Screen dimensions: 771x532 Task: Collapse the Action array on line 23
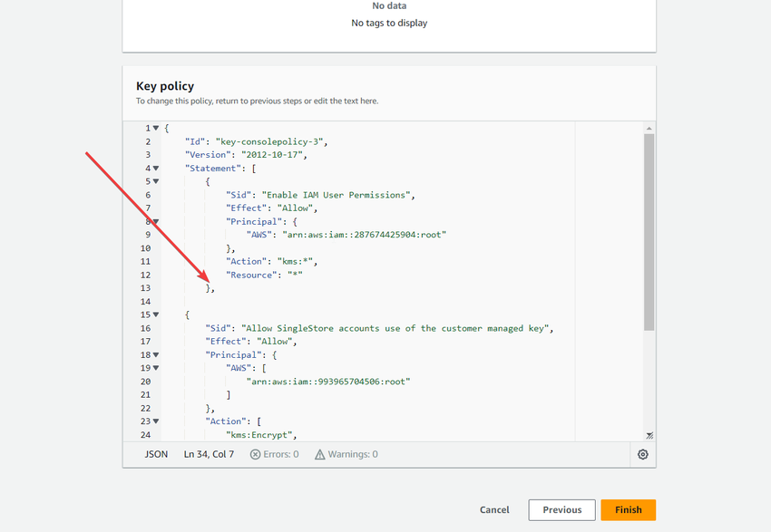[x=155, y=421]
